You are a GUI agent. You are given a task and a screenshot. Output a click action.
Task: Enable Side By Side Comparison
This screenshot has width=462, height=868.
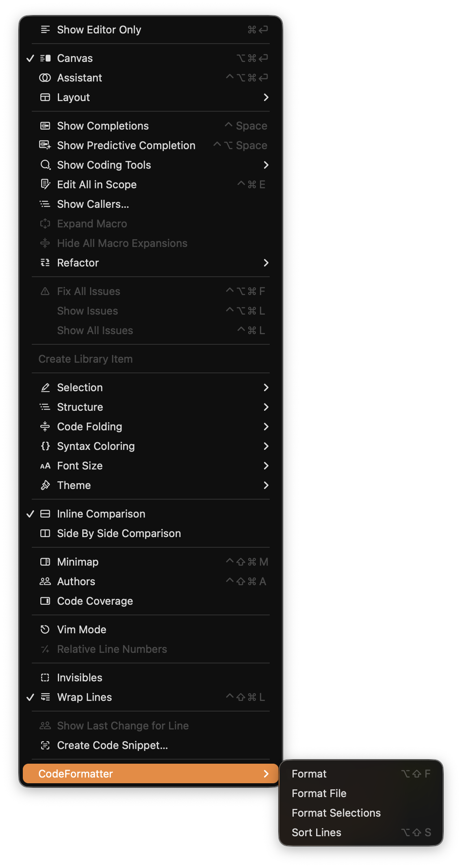pyautogui.click(x=119, y=533)
